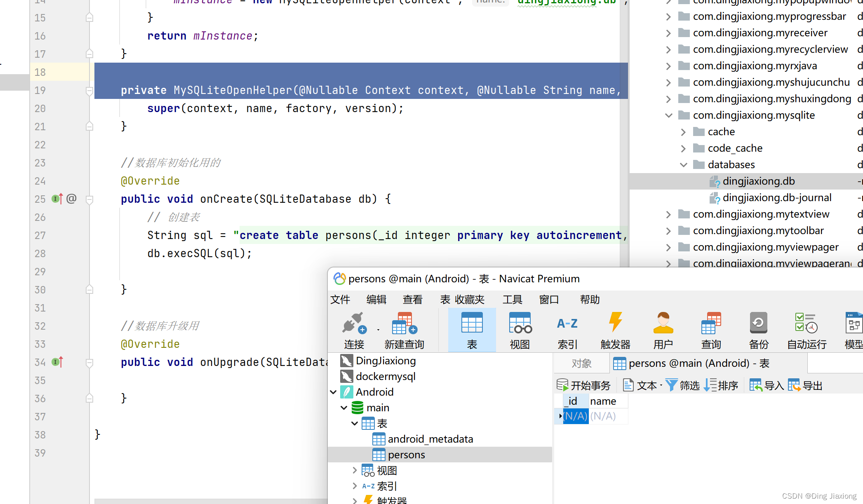This screenshot has height=504, width=863.
Task: Open the 自动运行 automation icon
Action: pyautogui.click(x=807, y=331)
